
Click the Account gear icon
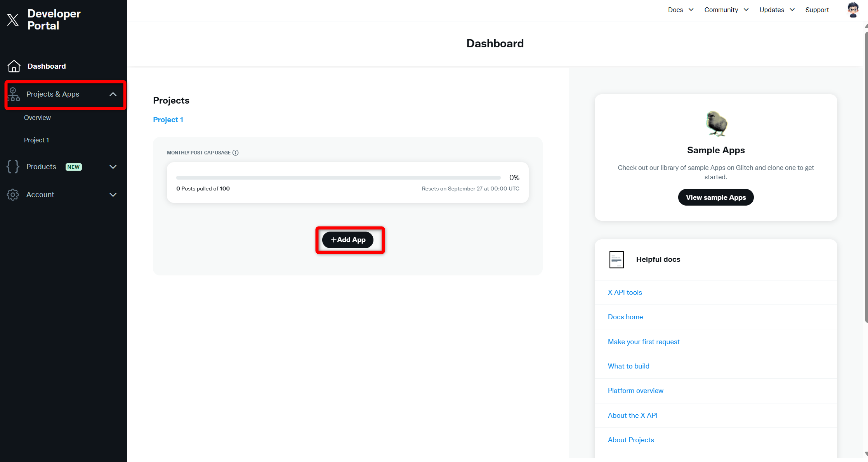(x=13, y=194)
